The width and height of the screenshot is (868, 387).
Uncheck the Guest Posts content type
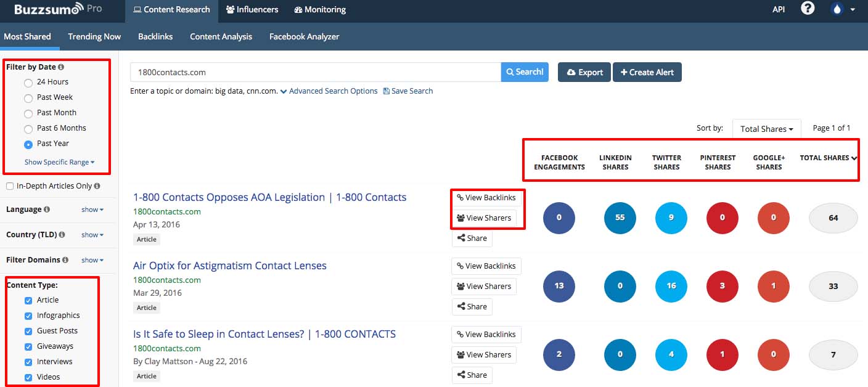(28, 331)
